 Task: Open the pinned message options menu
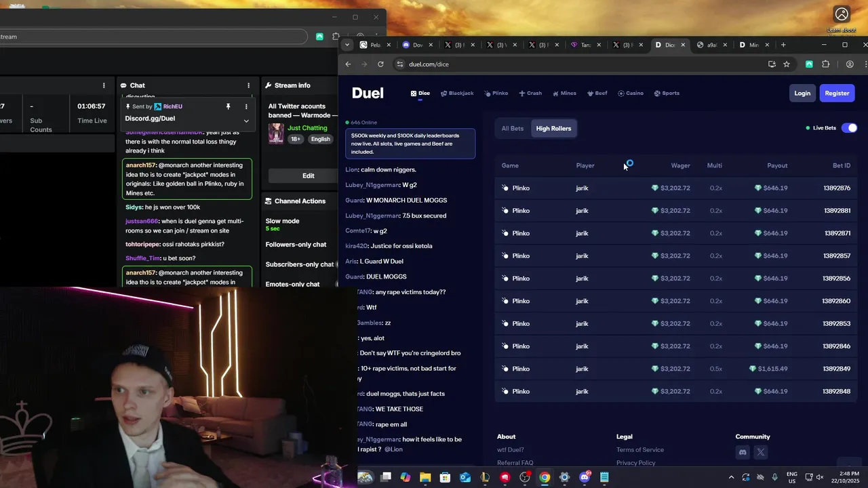tap(246, 106)
